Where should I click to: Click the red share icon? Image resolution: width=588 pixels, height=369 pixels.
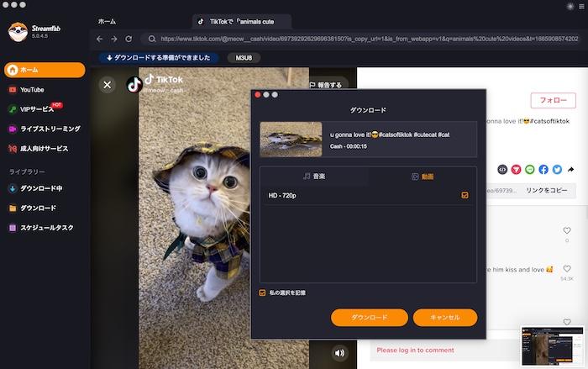pyautogui.click(x=516, y=170)
